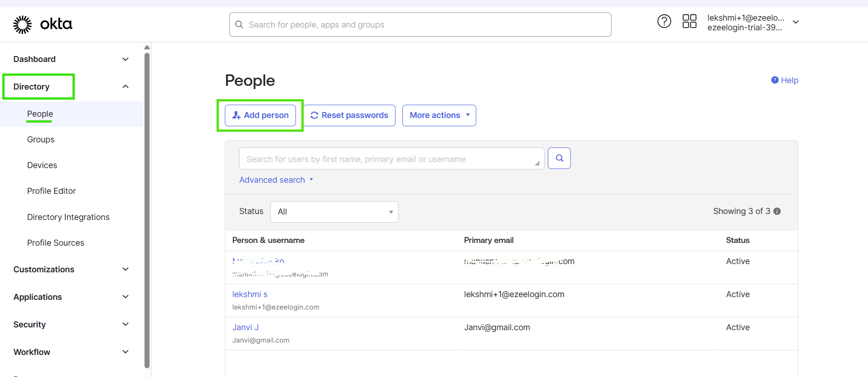868x377 pixels.
Task: Open the lekshmi s user profile
Action: point(250,294)
